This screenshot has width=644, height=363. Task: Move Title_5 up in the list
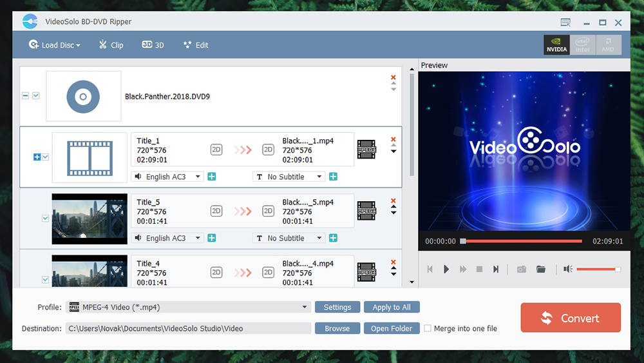[393, 207]
